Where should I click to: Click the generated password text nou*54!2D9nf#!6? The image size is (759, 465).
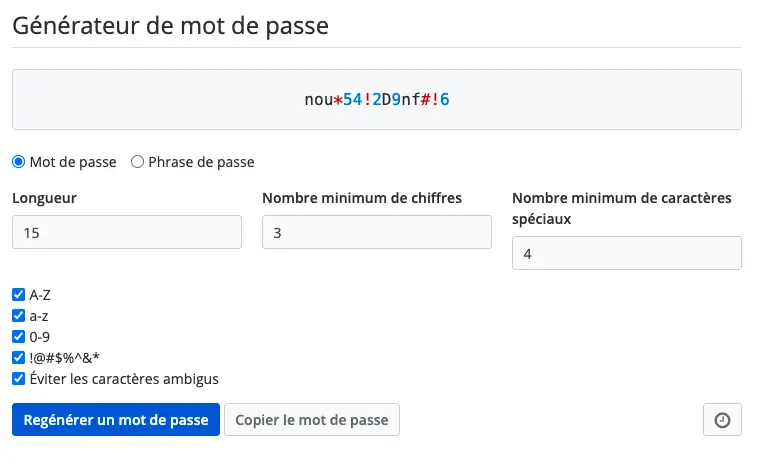(x=377, y=100)
